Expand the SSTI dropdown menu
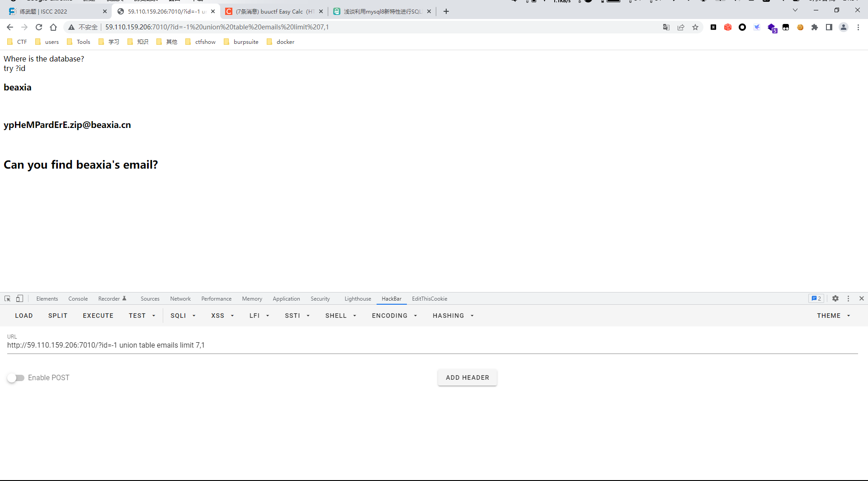The image size is (868, 481). [297, 316]
